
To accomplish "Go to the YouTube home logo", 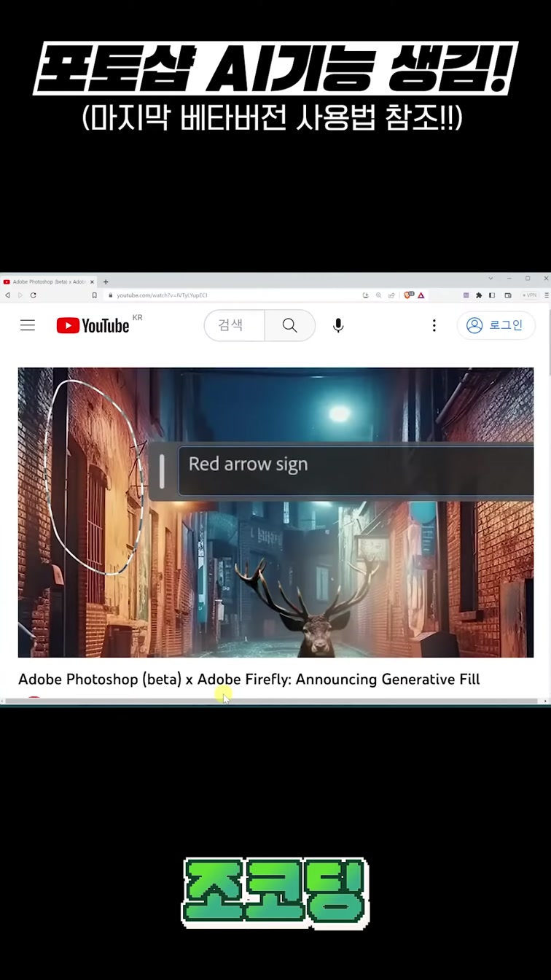I will (x=93, y=325).
